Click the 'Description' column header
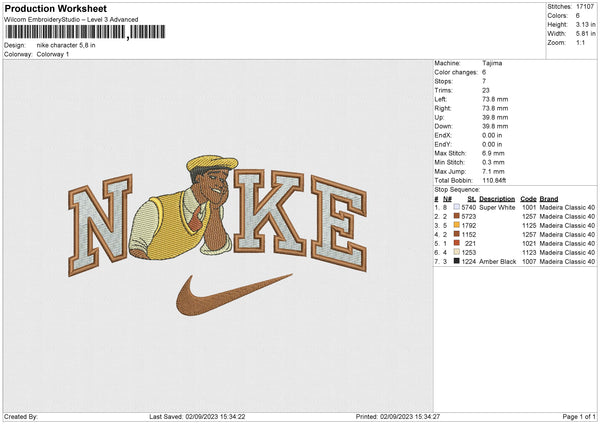This screenshot has height=424, width=600. coord(497,199)
